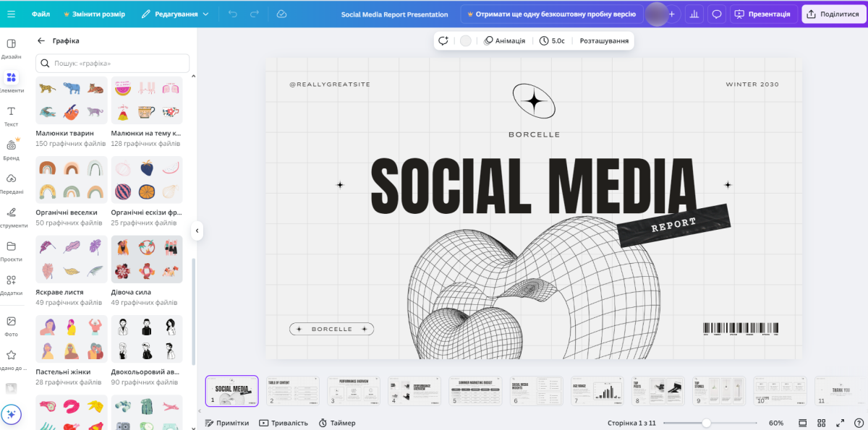
Task: Open the Text tool in sidebar
Action: pos(11,115)
